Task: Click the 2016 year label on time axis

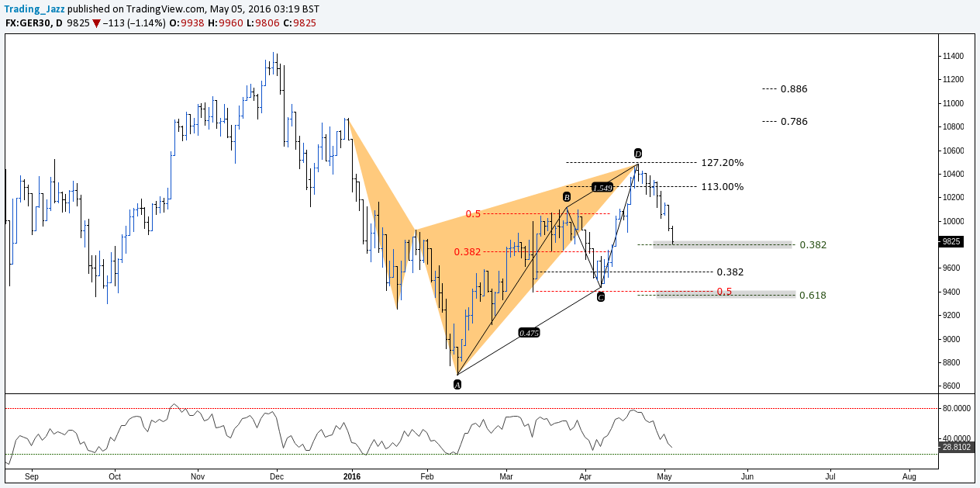Action: [351, 476]
